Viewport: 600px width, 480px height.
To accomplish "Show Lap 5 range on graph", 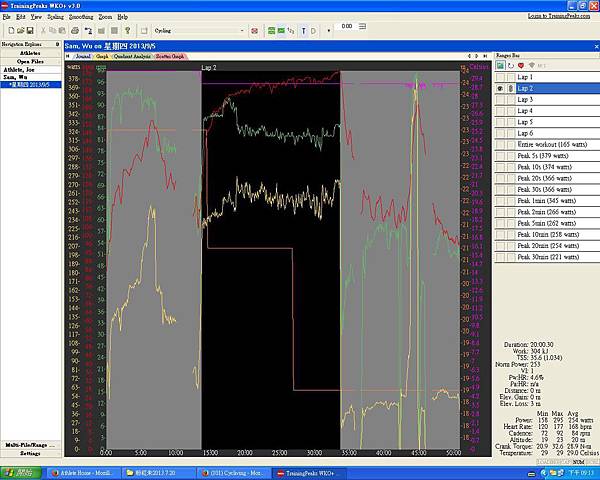I will click(x=500, y=122).
